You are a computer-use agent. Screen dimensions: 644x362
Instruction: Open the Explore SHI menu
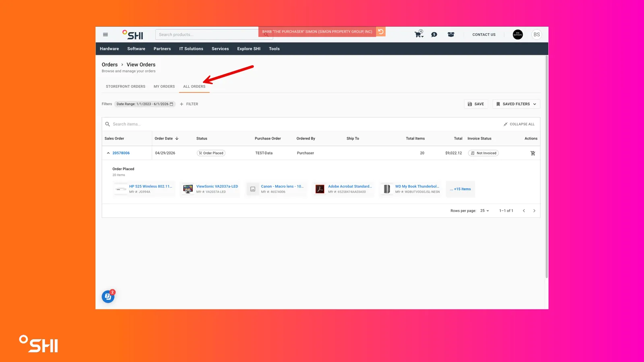(x=249, y=49)
